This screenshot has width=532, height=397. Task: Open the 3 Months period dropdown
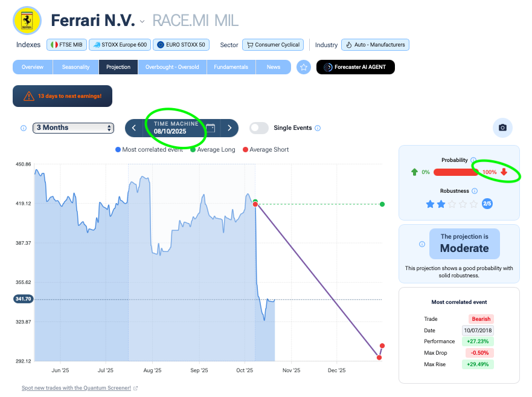click(x=73, y=127)
